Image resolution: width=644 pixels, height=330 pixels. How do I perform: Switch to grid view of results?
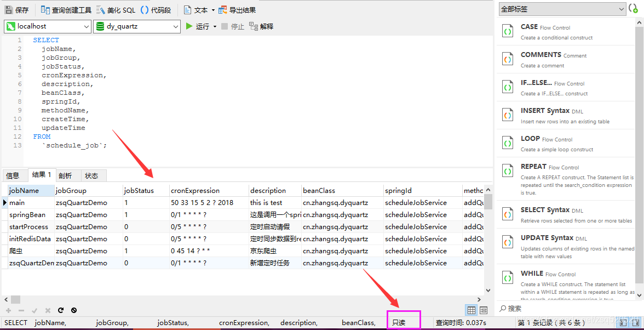[x=470, y=310]
